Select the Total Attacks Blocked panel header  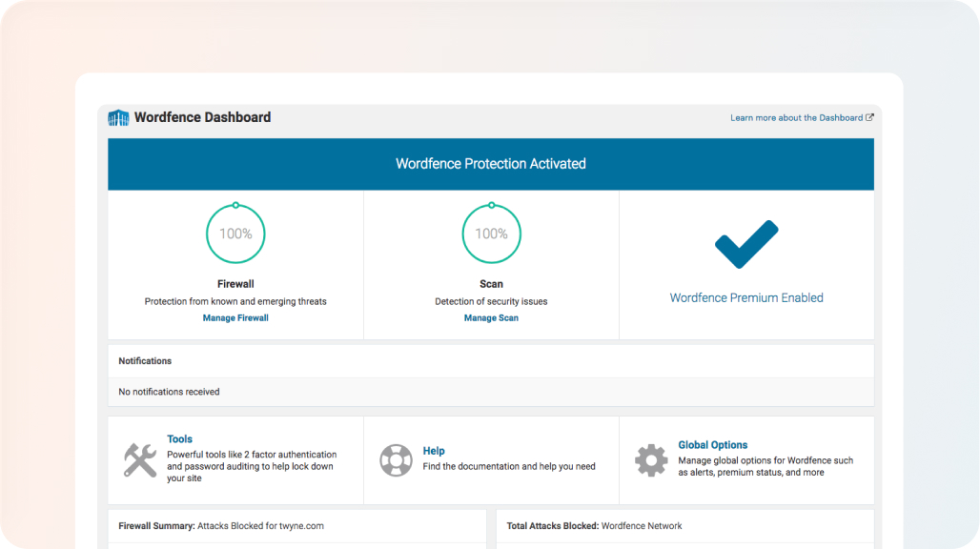[x=595, y=525]
